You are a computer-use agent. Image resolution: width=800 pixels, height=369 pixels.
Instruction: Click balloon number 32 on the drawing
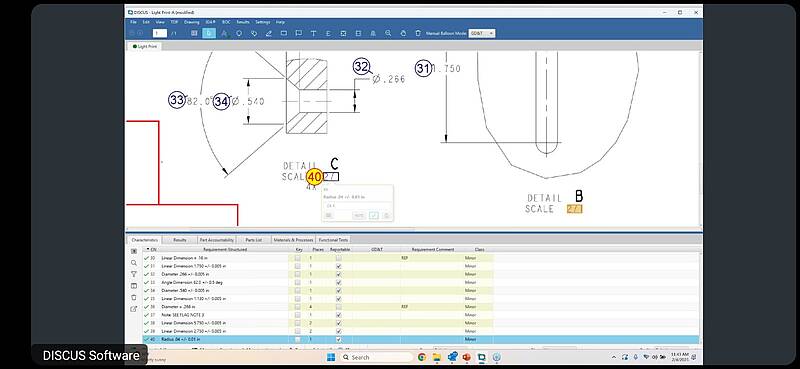361,67
